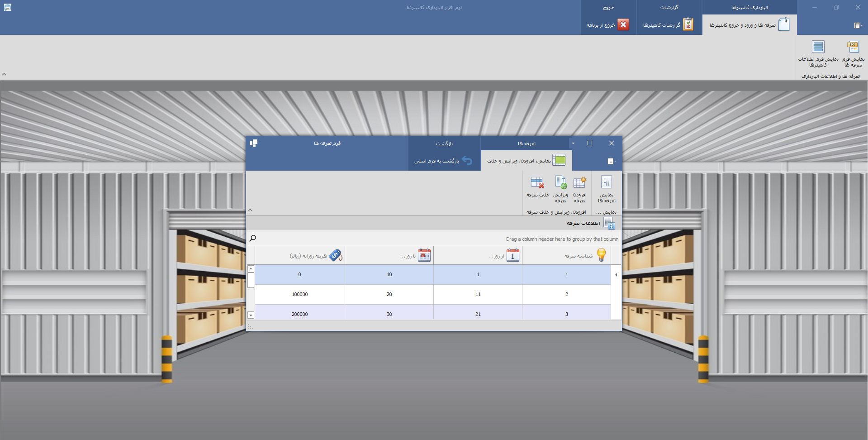Click the Edit Tariff (ویرایش تعرفه) icon
The width and height of the screenshot is (868, 440).
coord(561,183)
